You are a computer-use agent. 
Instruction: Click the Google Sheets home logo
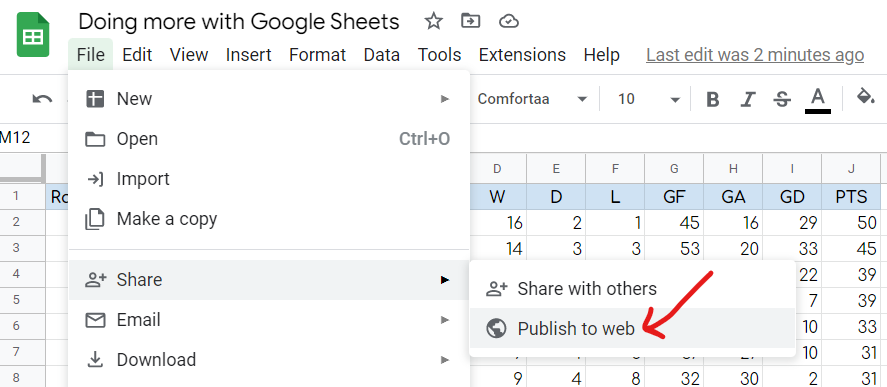pyautogui.click(x=33, y=35)
